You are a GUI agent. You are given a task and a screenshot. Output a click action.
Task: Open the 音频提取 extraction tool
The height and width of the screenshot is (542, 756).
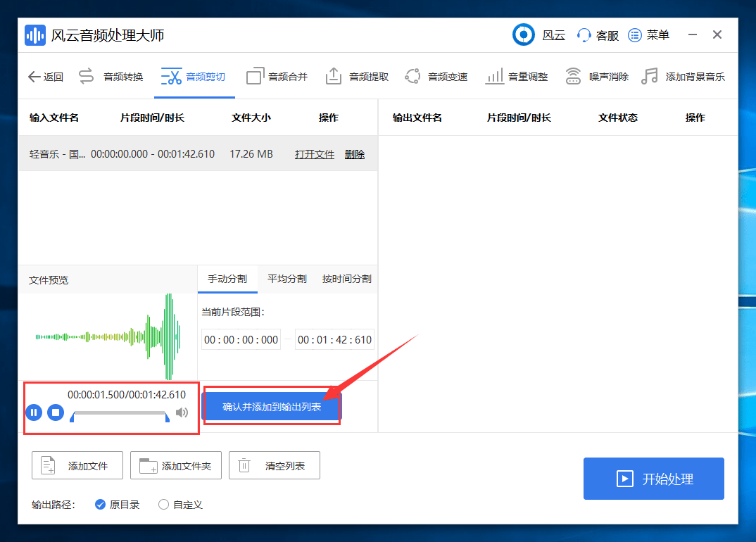pos(357,77)
